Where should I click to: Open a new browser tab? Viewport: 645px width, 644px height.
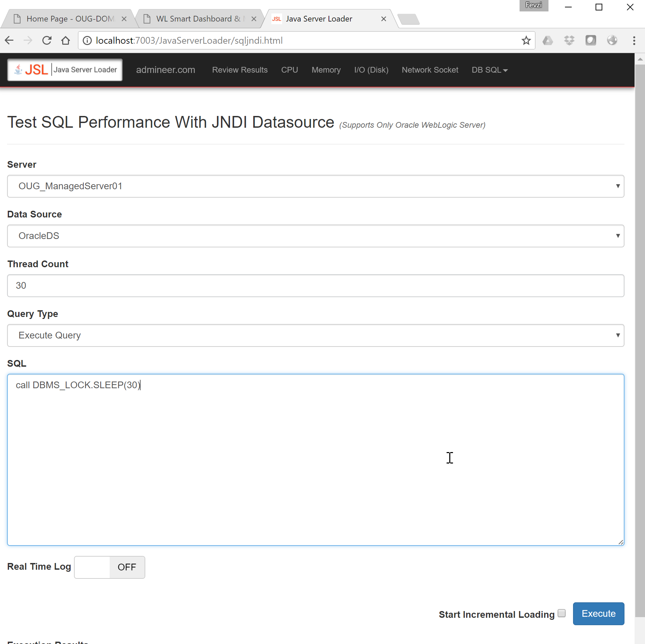click(409, 19)
